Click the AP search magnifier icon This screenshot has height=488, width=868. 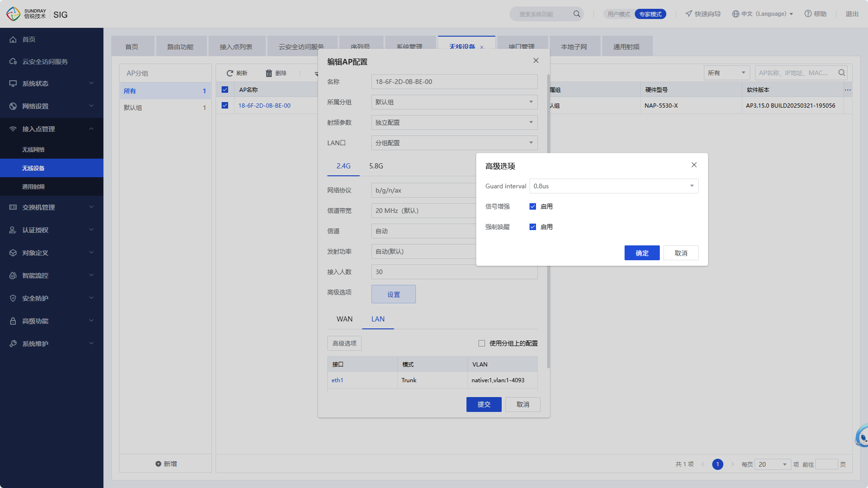click(842, 73)
